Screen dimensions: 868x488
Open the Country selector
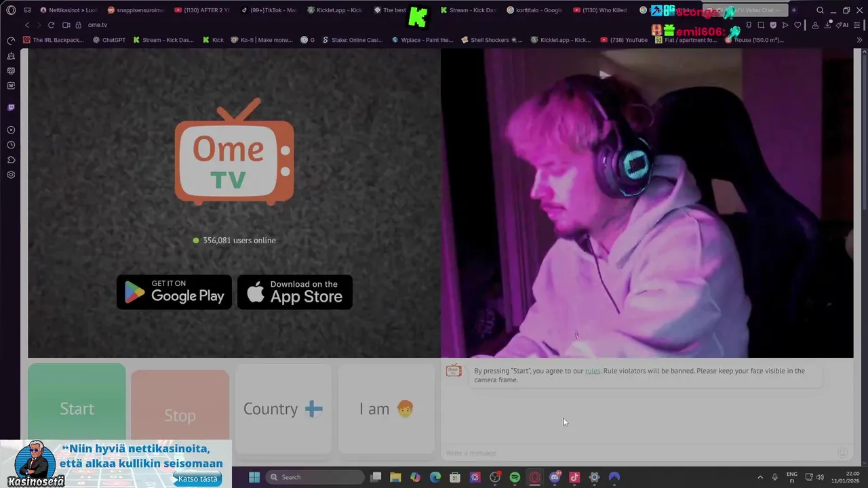point(283,409)
